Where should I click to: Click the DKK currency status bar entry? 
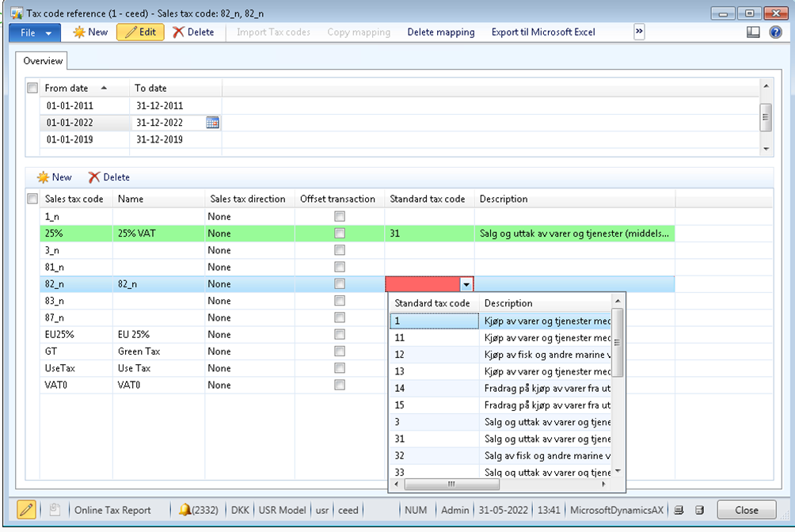pos(240,510)
